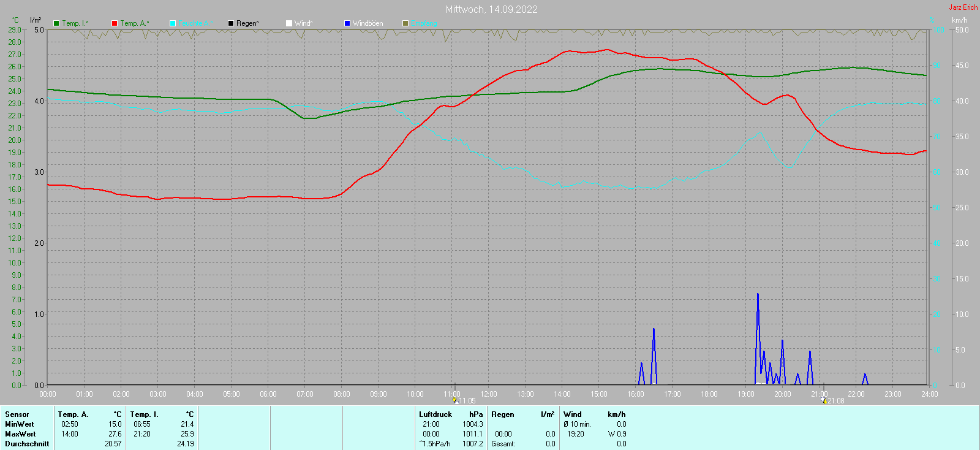Click the sun marker at 11:05
The image size is (980, 450).
(x=455, y=400)
